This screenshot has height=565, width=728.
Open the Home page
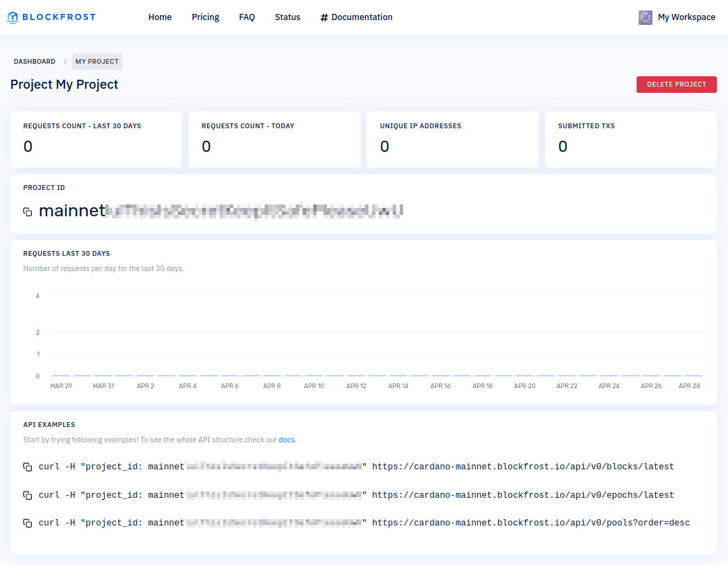pos(160,17)
